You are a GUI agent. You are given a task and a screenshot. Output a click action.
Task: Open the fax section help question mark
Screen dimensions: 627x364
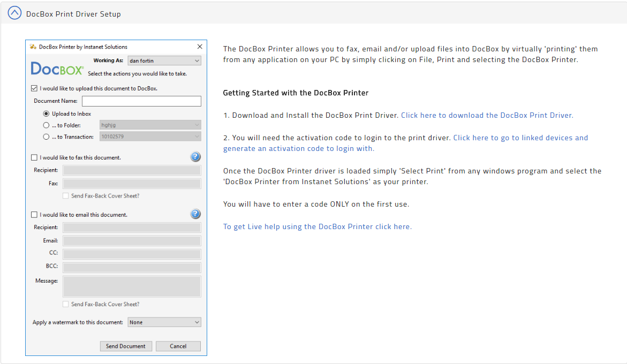[195, 156]
